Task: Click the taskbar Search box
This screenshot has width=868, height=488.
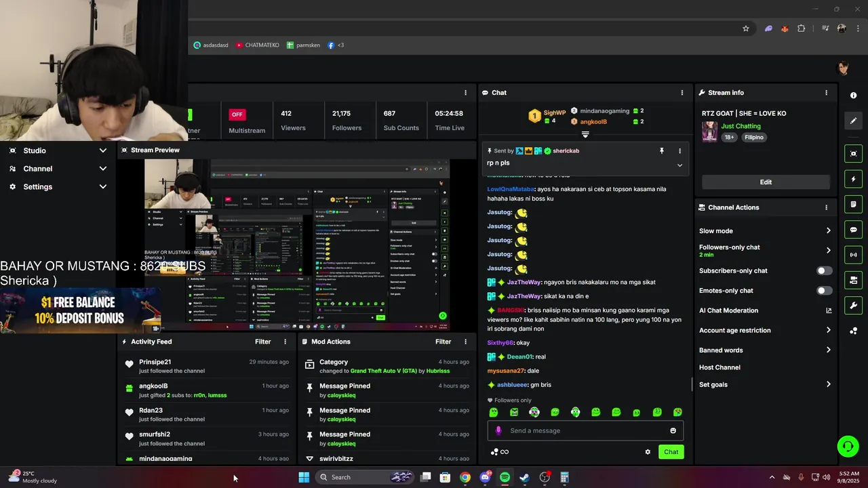Action: coord(366,477)
